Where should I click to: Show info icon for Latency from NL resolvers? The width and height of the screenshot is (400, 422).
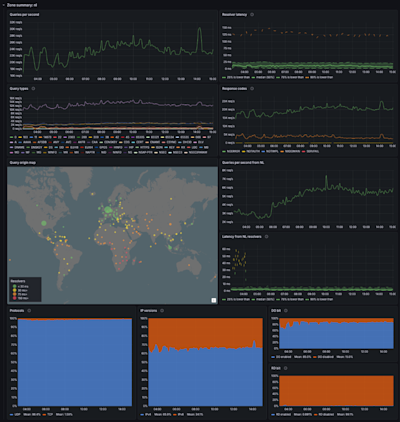266,236
